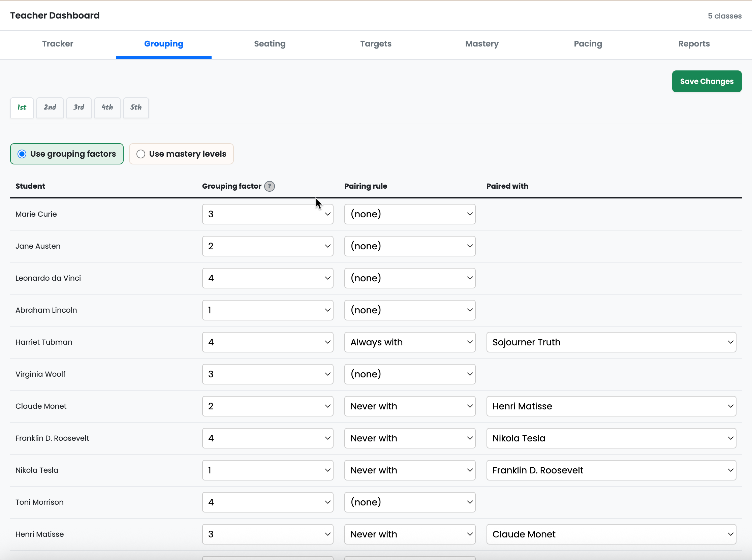Viewport: 752px width, 560px height.
Task: Open Nikola Tesla's paired with dropdown
Action: (x=611, y=470)
